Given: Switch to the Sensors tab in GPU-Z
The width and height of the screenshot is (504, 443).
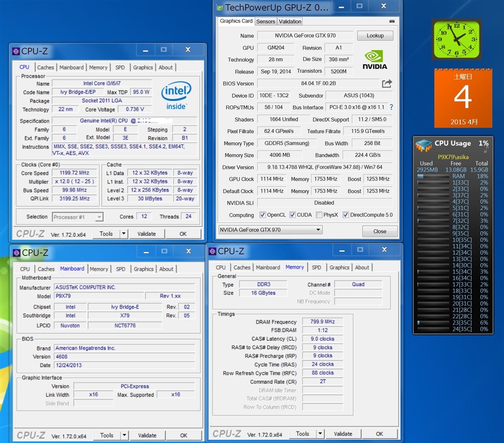Looking at the screenshot, I should (x=266, y=22).
